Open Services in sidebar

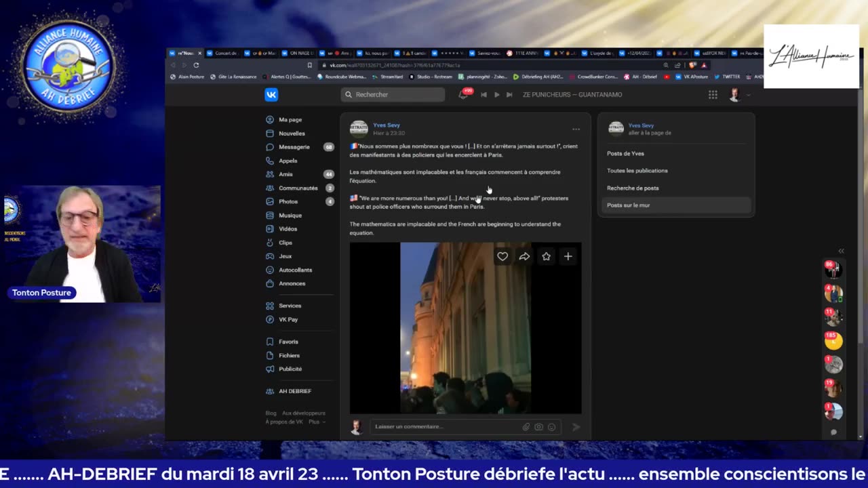point(290,306)
